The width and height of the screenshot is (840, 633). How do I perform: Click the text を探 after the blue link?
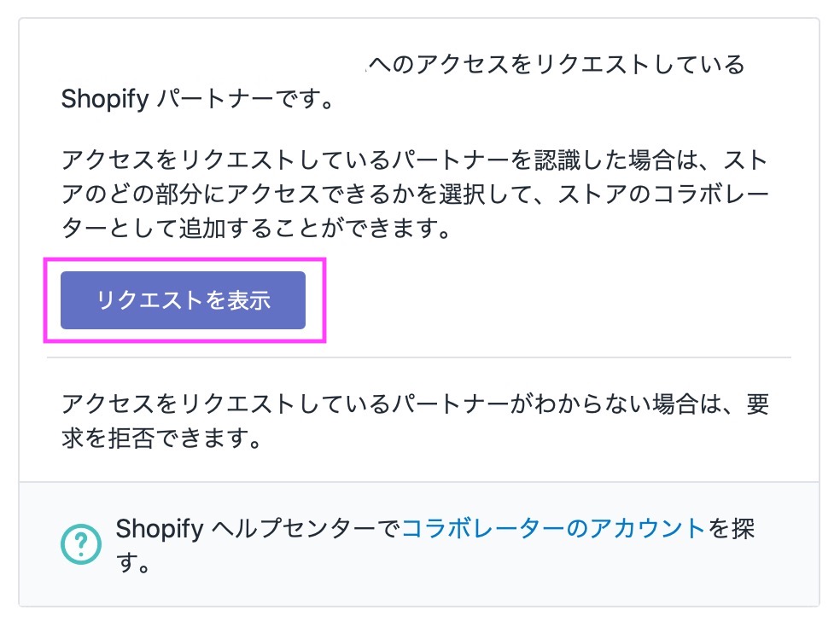[731, 529]
